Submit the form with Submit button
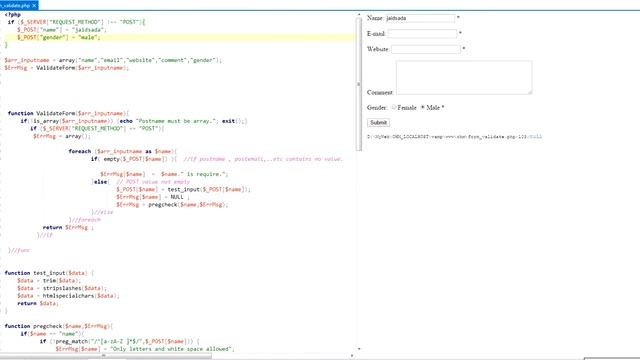640x360 pixels. click(x=378, y=122)
